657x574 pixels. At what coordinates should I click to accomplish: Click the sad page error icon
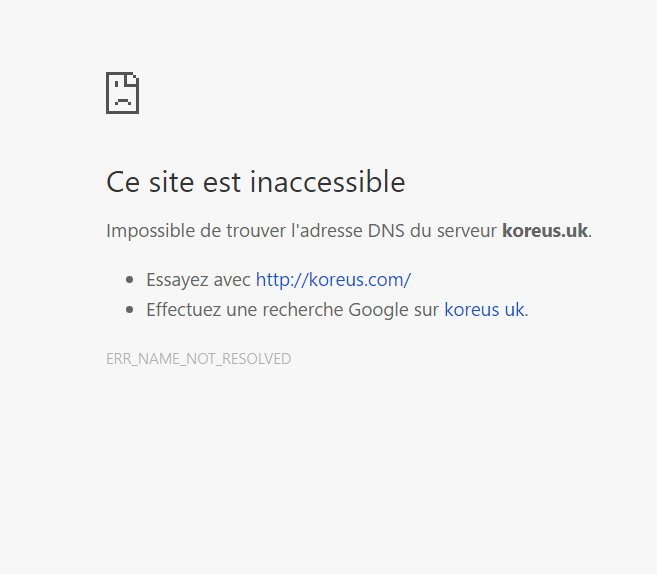tap(122, 93)
